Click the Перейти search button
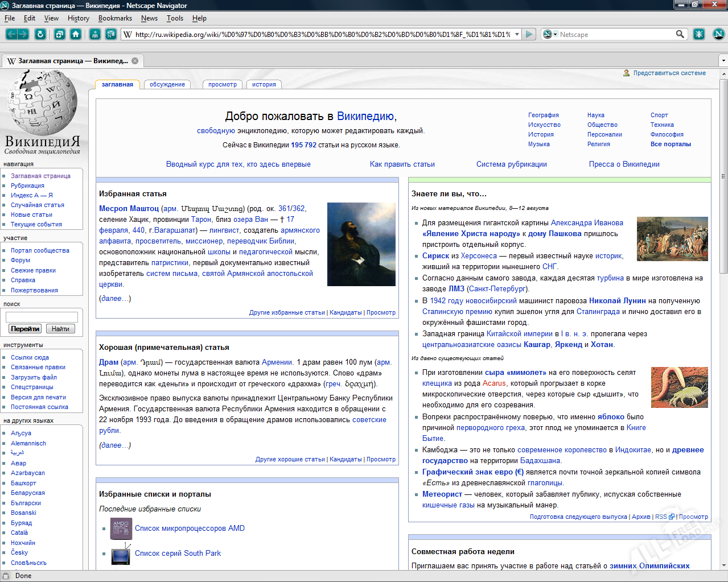This screenshot has height=582, width=728. [25, 329]
